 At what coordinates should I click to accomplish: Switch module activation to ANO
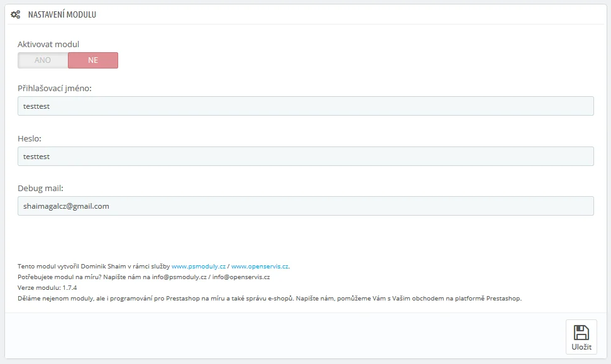[43, 60]
